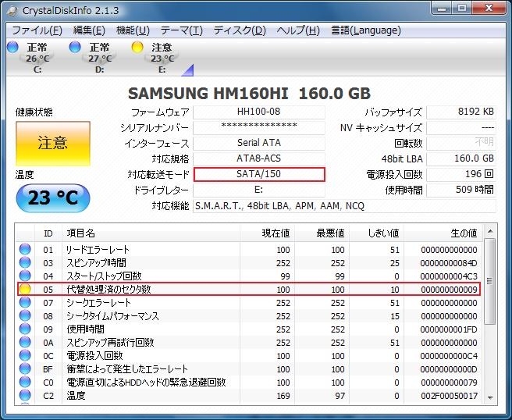The height and width of the screenshot is (420, 512).
Task: Click the scrollbar down arrow
Action: point(490,397)
